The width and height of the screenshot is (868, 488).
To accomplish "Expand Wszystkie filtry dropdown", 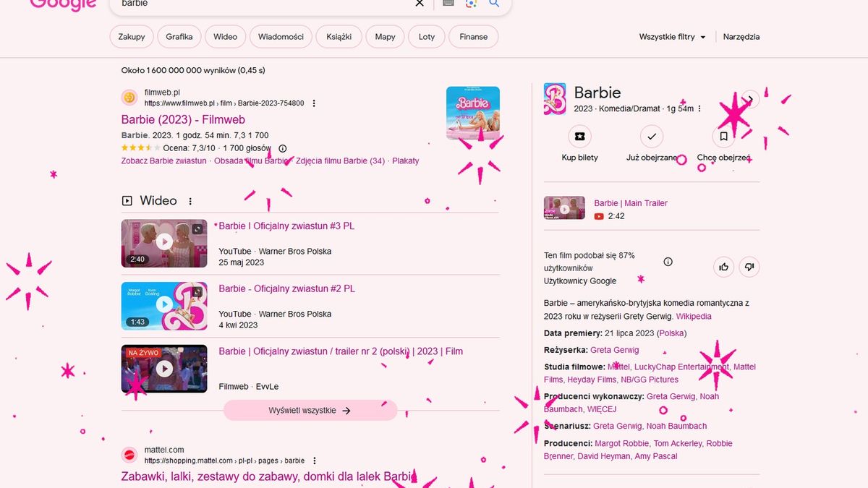I will [x=672, y=37].
